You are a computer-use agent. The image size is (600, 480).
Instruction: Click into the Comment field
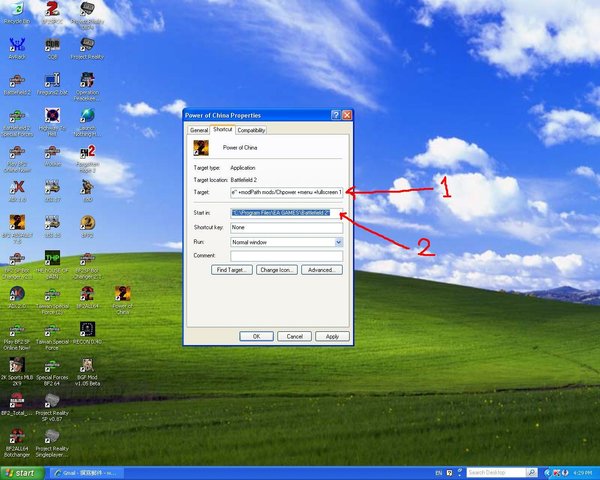point(287,256)
